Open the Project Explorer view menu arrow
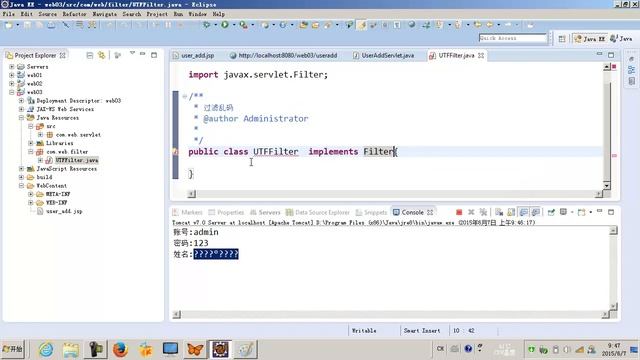Screen dimensions: 640x360 click(x=132, y=53)
